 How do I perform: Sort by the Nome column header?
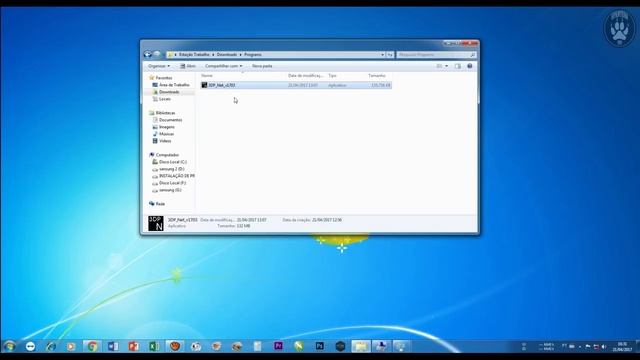(207, 76)
